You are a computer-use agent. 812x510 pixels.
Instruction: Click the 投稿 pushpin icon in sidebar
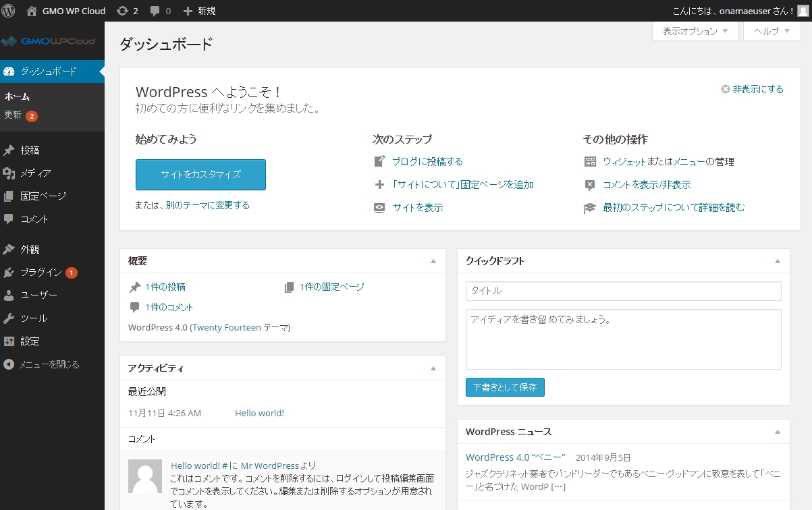(9, 150)
